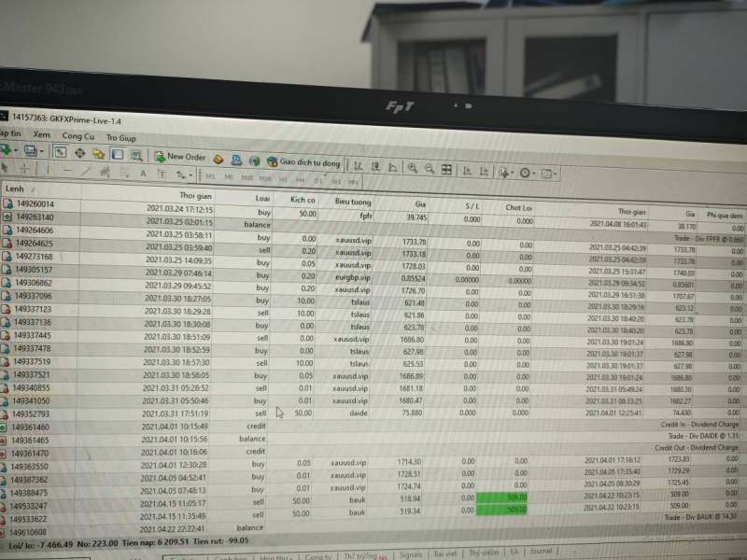Select the horizontal line tool
This screenshot has width=747, height=560.
pos(67,170)
